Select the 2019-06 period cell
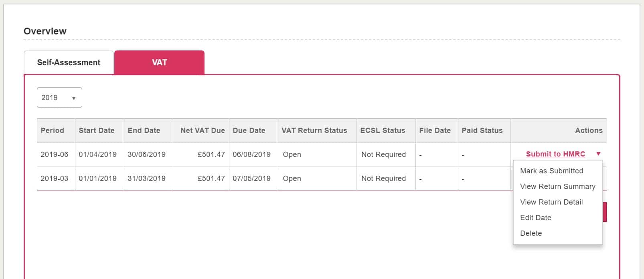The width and height of the screenshot is (644, 279). (x=55, y=155)
